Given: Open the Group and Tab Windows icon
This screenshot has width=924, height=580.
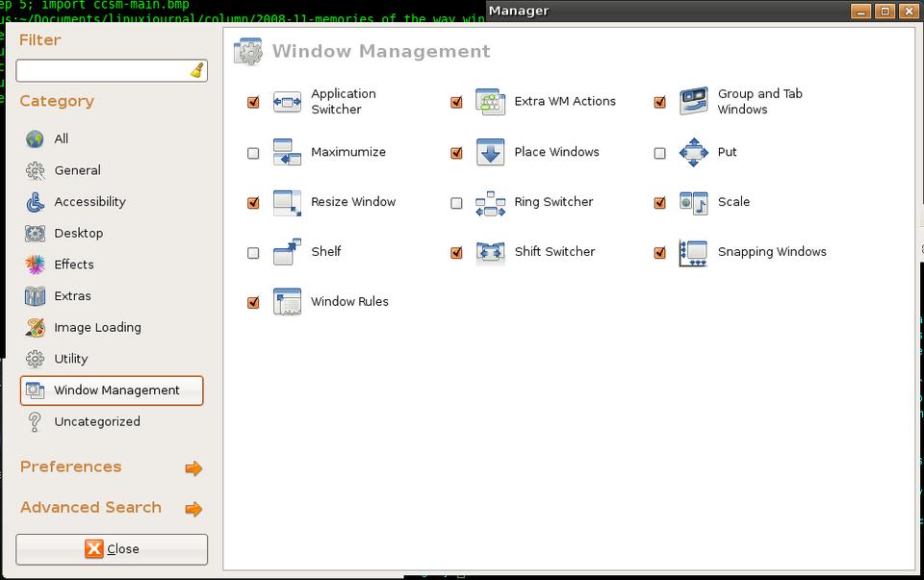Looking at the screenshot, I should [693, 102].
